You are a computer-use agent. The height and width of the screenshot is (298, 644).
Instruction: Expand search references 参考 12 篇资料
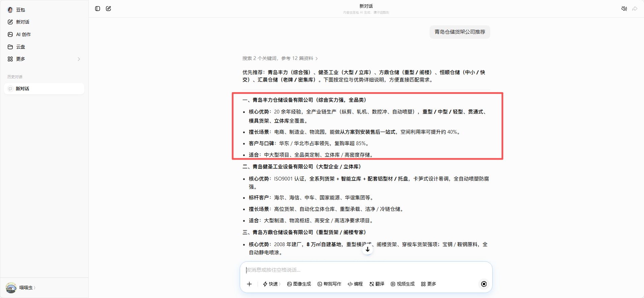(280, 58)
